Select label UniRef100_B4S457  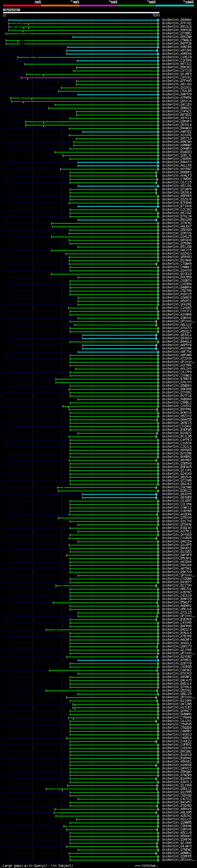coord(177,802)
